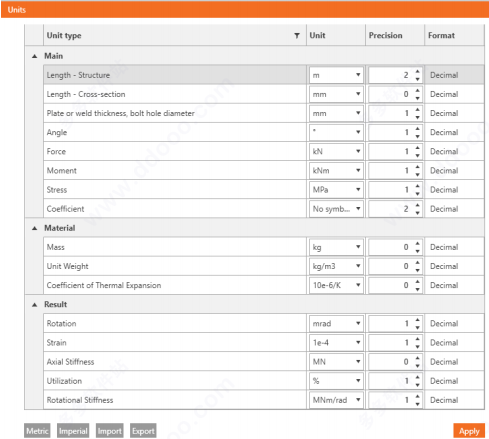
Task: Decrease precision for Length - Cross-section
Action: pos(417,98)
